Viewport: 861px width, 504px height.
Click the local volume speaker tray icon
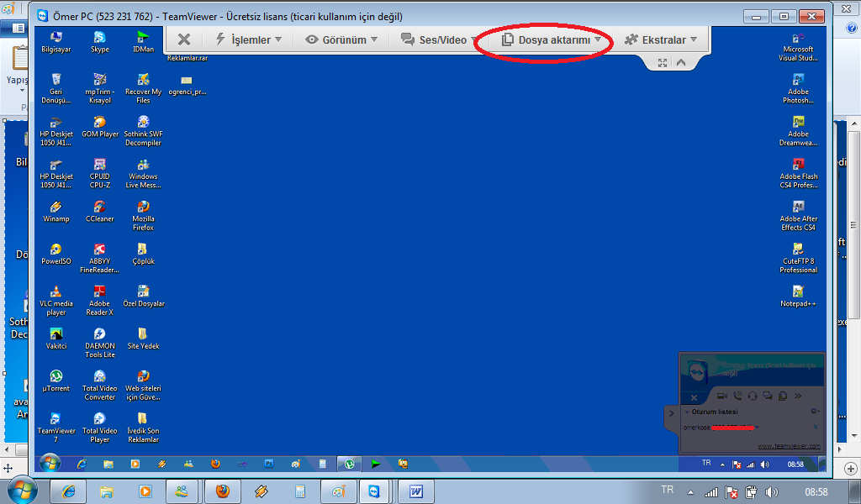click(x=771, y=492)
